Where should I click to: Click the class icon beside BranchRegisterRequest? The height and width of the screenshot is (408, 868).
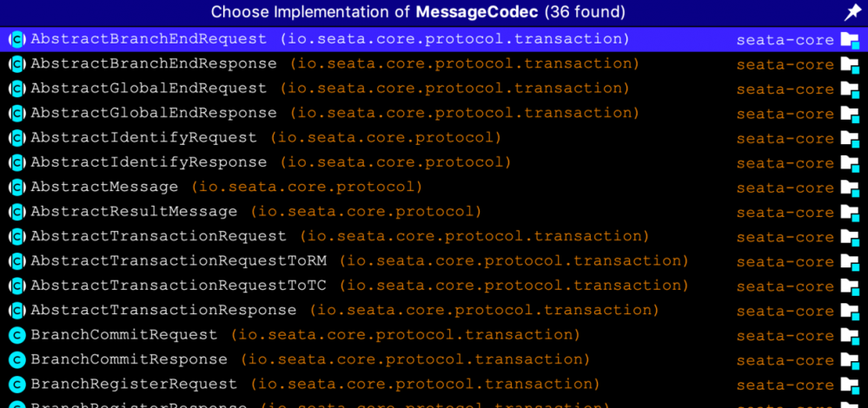pos(17,385)
